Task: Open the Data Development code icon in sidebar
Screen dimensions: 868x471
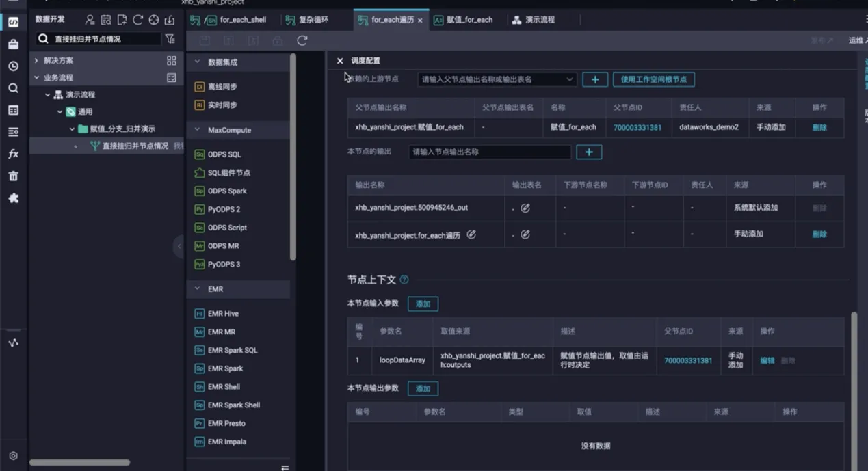Action: (x=13, y=23)
